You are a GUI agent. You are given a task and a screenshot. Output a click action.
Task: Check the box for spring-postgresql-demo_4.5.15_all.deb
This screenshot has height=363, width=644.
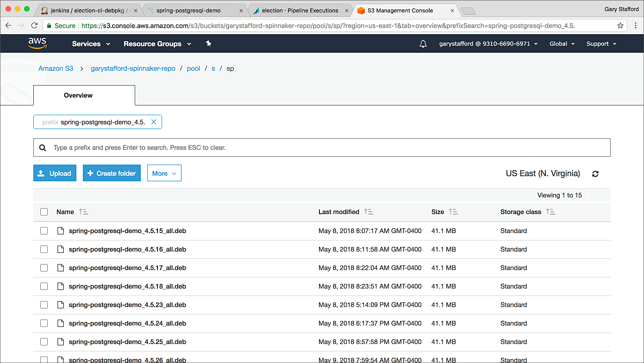tap(44, 231)
